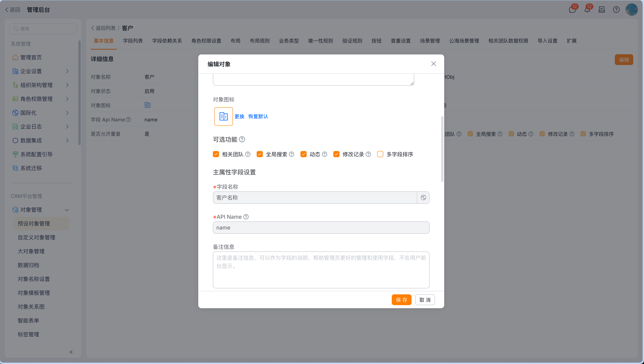Viewport: 644px width, 364px height.
Task: Click help icon next to 相关团队 checkbox
Action: click(248, 154)
